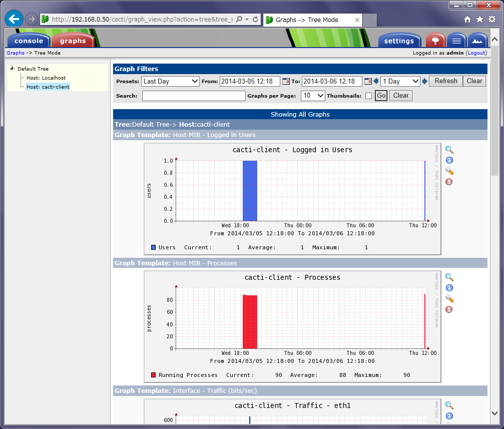The image size is (504, 429).
Task: Open the settings tab
Action: (x=399, y=41)
